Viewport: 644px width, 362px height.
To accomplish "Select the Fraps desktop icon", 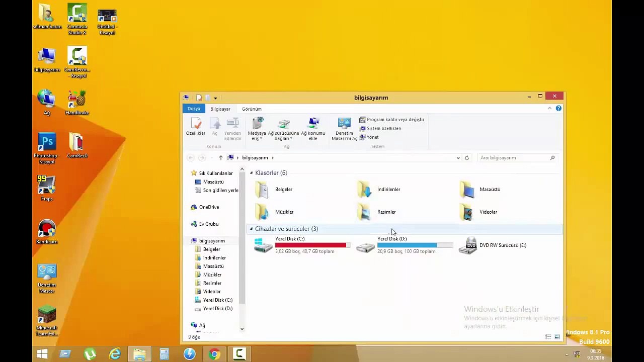I will [x=47, y=189].
